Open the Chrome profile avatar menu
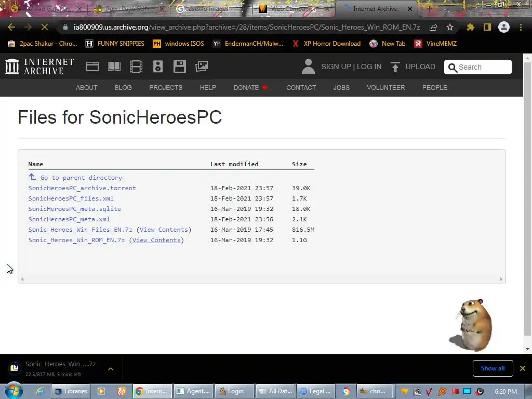Screen dimensions: 532x399 tap(504, 27)
